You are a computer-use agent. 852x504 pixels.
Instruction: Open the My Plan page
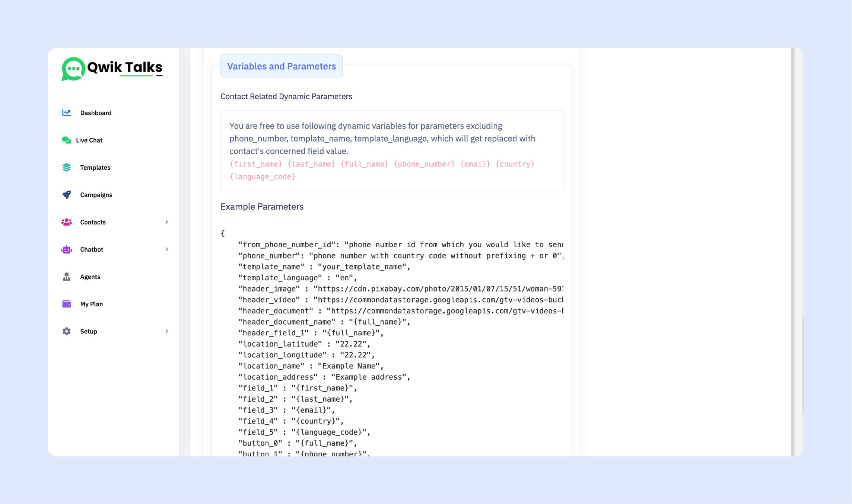pyautogui.click(x=91, y=304)
